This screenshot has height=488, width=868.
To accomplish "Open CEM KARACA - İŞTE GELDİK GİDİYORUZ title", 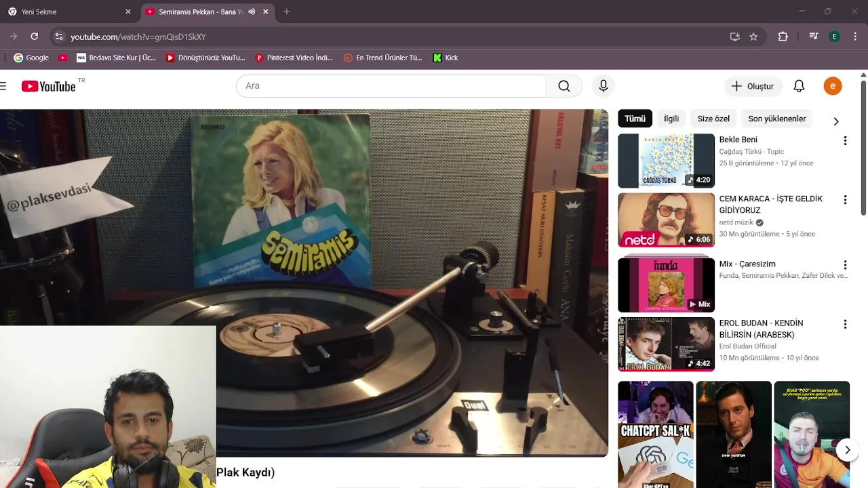I will (770, 205).
